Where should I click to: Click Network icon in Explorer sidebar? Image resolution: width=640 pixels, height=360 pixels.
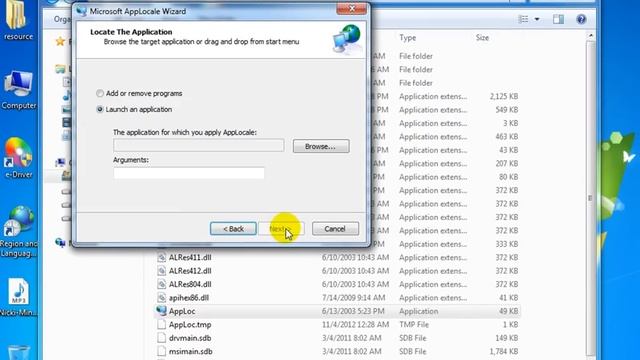tap(60, 243)
